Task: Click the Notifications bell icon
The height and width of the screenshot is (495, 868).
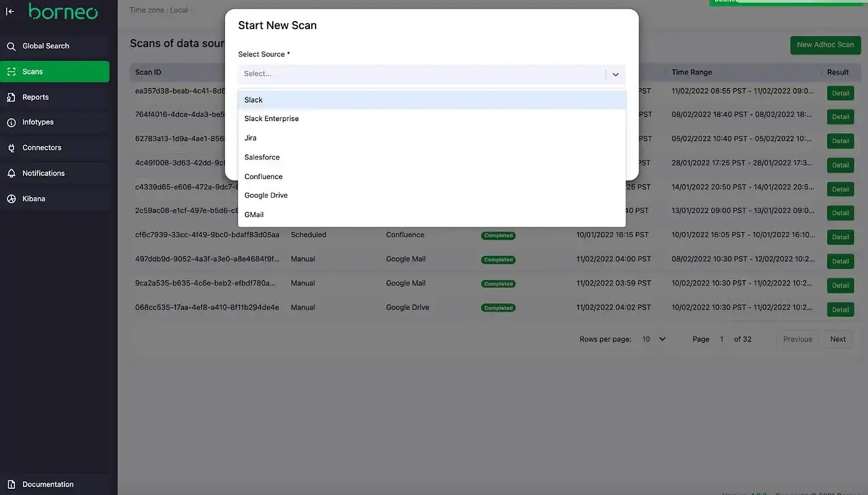Action: coord(11,173)
